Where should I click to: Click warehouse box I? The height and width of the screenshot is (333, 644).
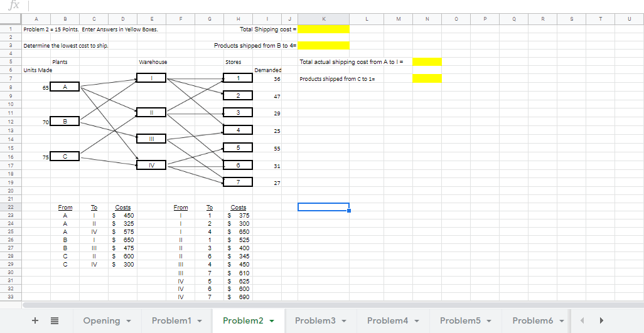pyautogui.click(x=151, y=78)
